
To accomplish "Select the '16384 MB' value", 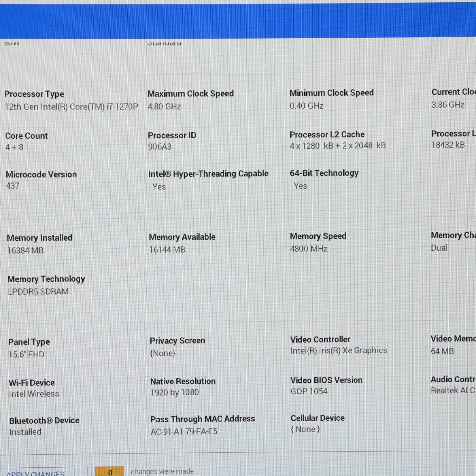I will point(25,250).
